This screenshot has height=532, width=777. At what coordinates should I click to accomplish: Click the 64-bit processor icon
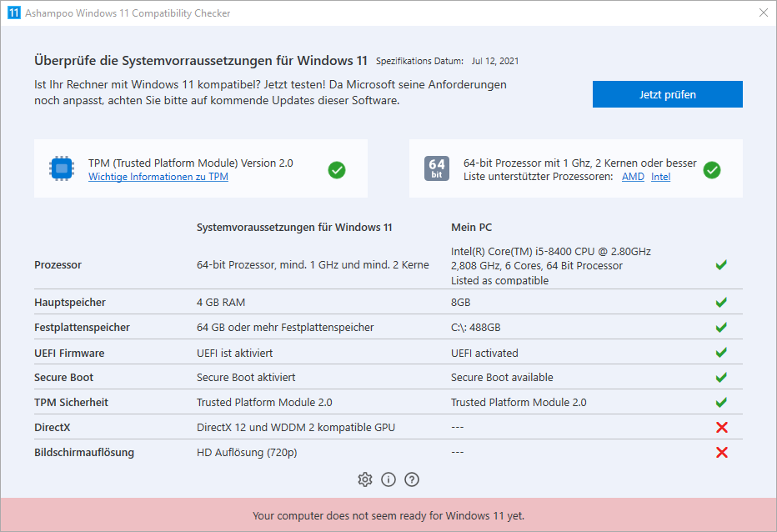click(x=437, y=169)
